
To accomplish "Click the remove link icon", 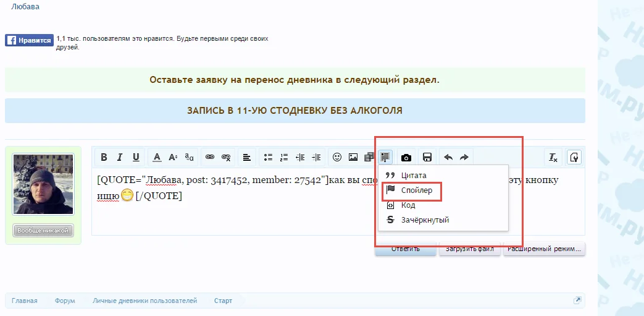I will tap(226, 157).
